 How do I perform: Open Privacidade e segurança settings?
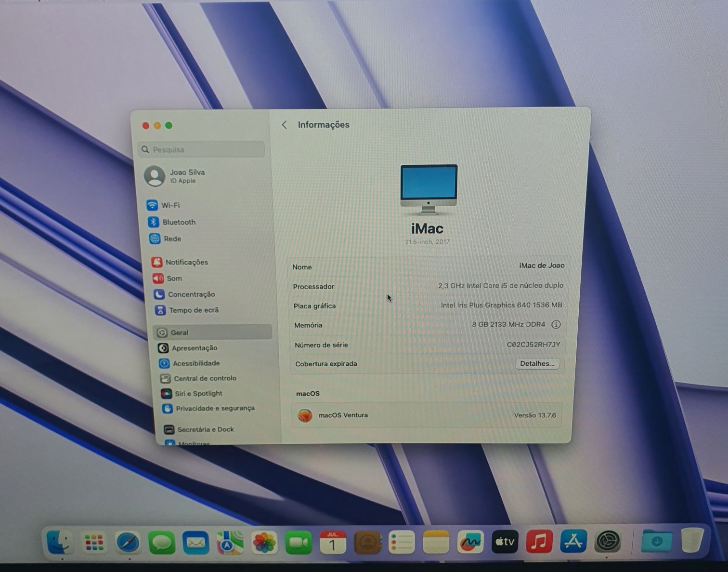[x=208, y=408]
